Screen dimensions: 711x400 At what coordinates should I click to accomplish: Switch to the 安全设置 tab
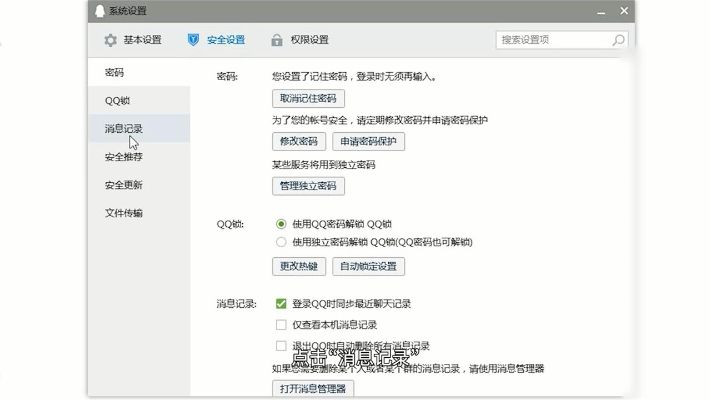[216, 40]
